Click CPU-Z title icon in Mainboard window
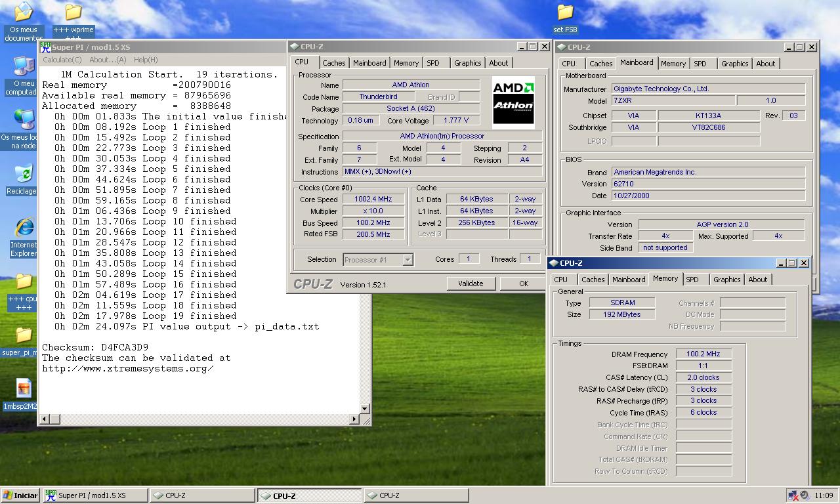840x504 pixels. click(560, 47)
